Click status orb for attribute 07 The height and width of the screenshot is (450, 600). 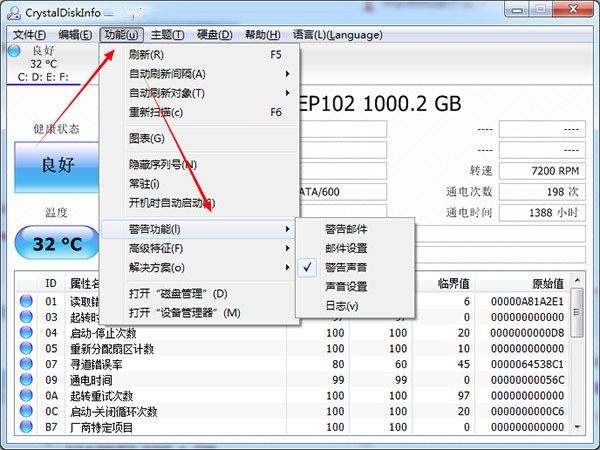[x=26, y=364]
